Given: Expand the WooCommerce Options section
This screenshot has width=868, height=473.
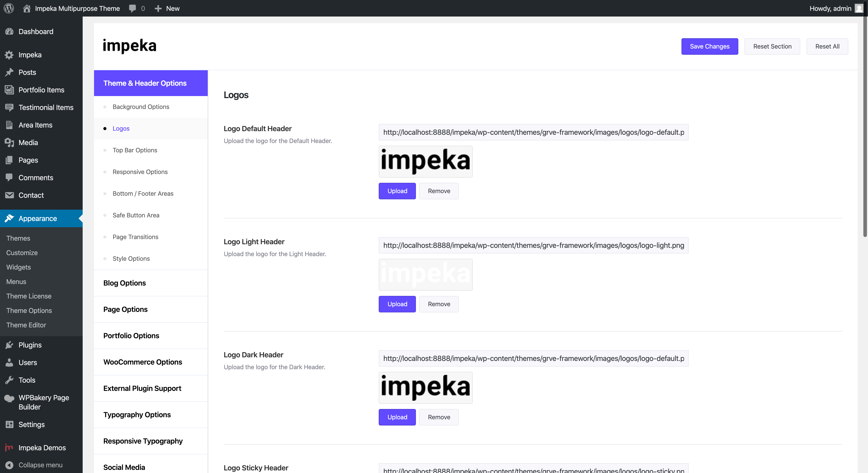Looking at the screenshot, I should [x=143, y=362].
